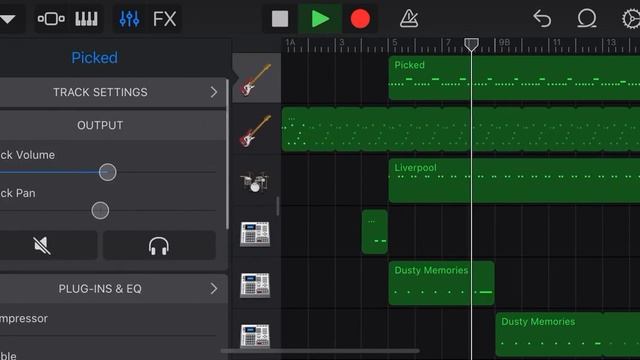The image size is (640, 360).
Task: Select the Compressor plug-in row
Action: click(108, 319)
